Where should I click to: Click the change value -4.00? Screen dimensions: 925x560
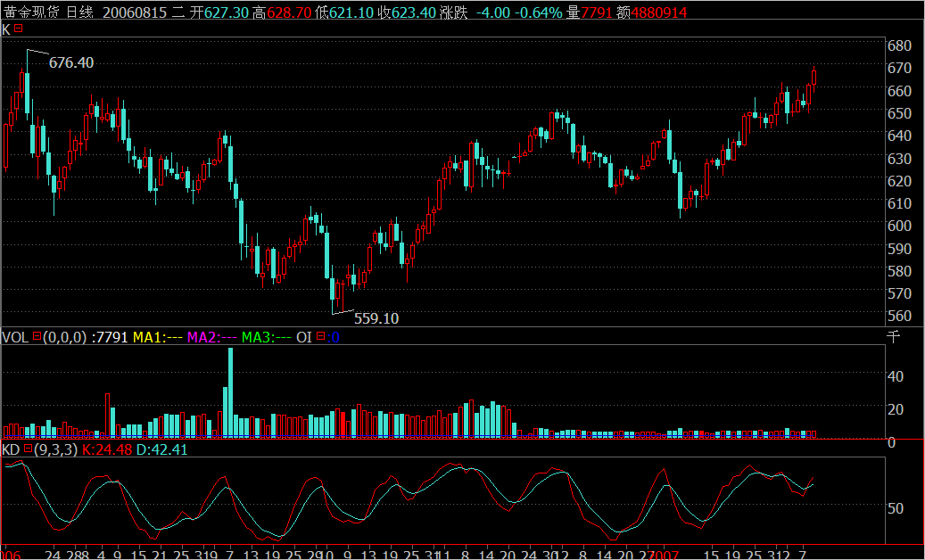[x=492, y=12]
